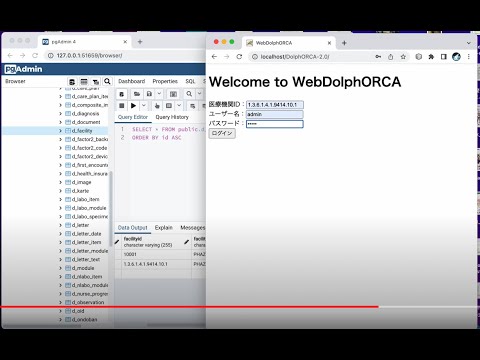
Task: Click the password input field
Action: pos(275,124)
